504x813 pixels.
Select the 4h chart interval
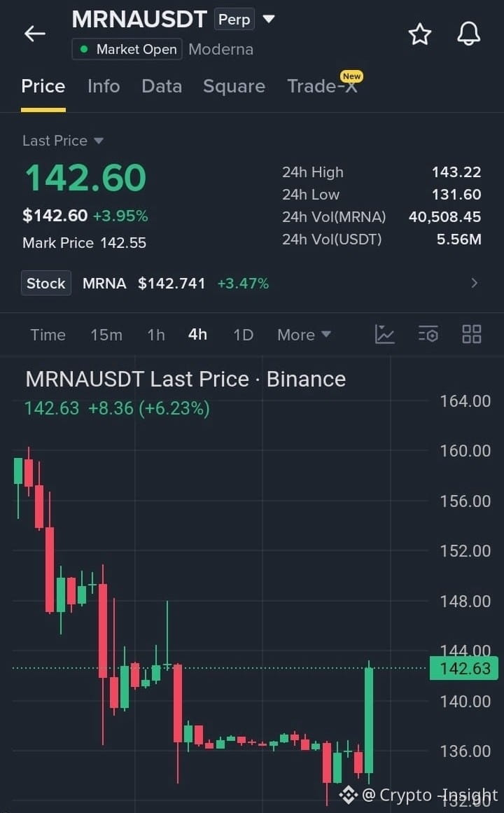pos(197,335)
